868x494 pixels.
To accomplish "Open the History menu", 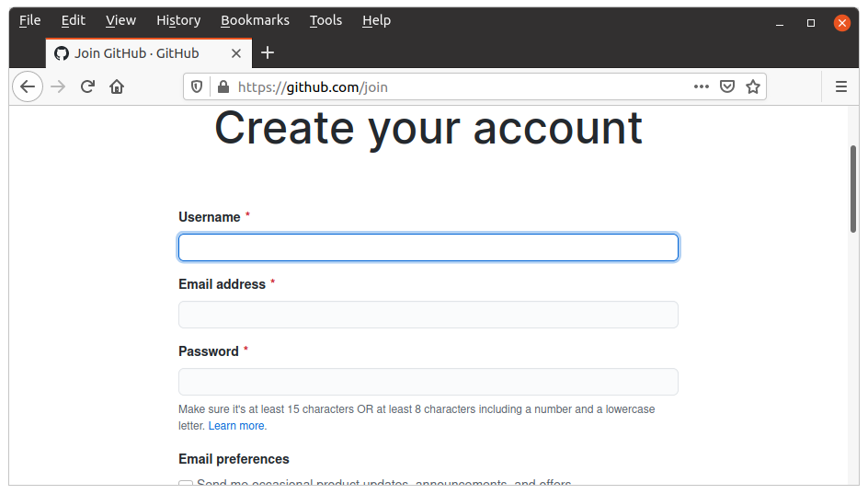I will [178, 20].
